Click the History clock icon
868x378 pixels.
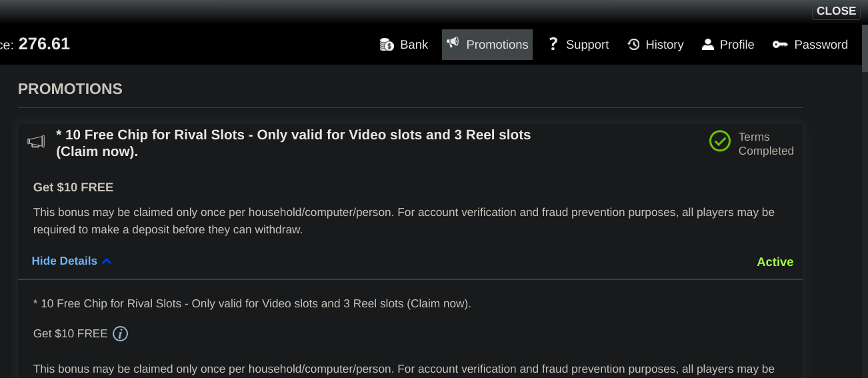[633, 45]
